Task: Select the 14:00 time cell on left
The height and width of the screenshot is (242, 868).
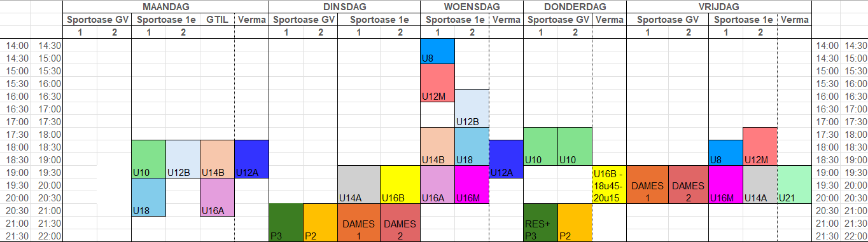Action: pyautogui.click(x=17, y=45)
